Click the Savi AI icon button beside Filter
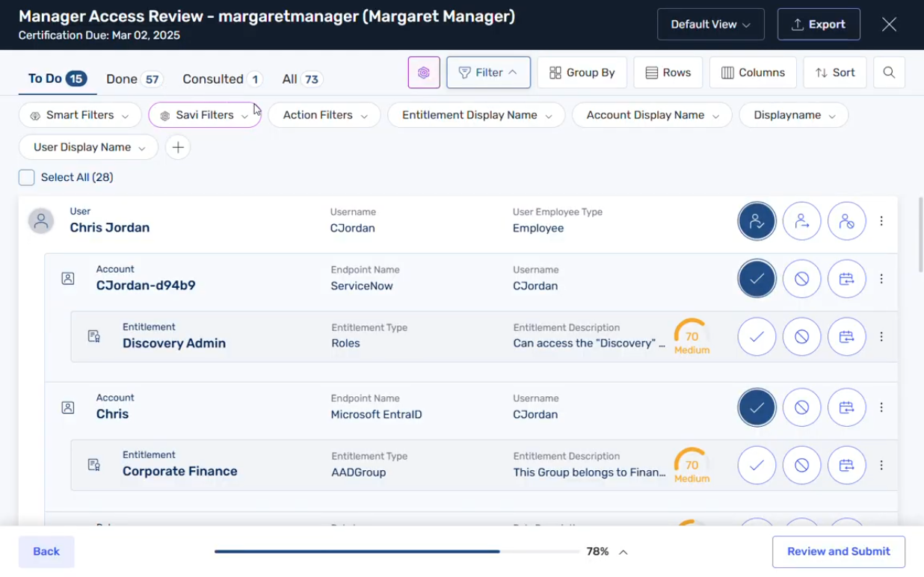Viewport: 924px width, 577px height. click(424, 72)
